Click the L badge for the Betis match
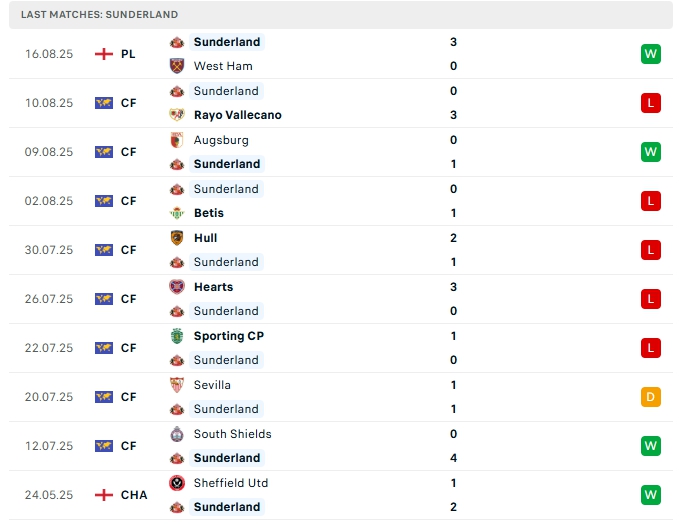The height and width of the screenshot is (524, 684). point(651,201)
